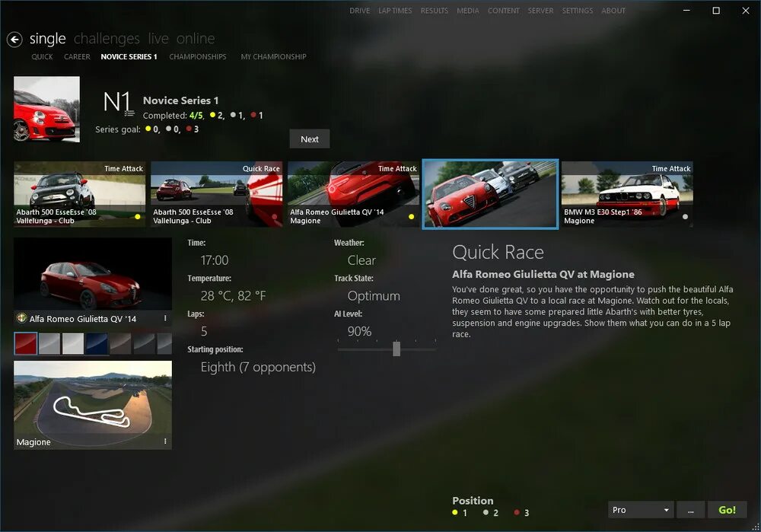Click the Optimum track state value
The image size is (761, 532).
tap(374, 295)
